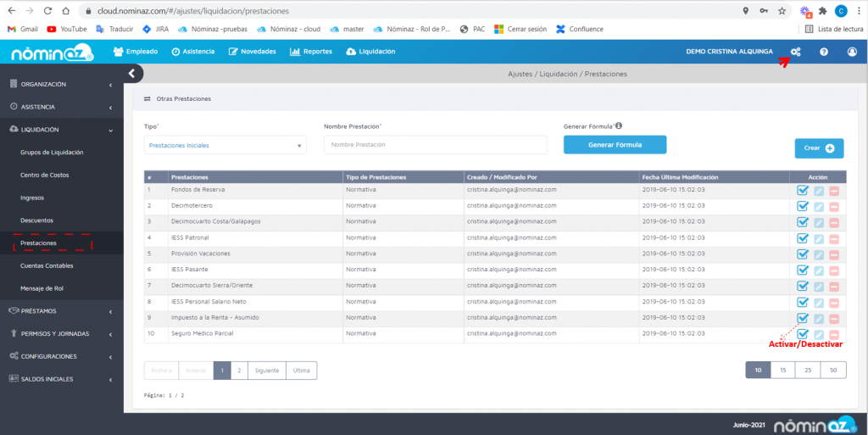Edit the Decimocuarto Sierra/Oriente row

pos(819,287)
